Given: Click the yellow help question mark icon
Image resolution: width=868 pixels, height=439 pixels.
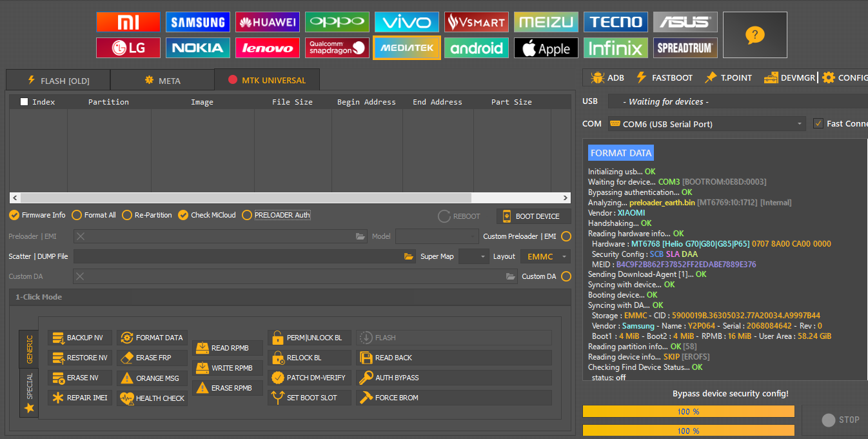Looking at the screenshot, I should [x=755, y=35].
